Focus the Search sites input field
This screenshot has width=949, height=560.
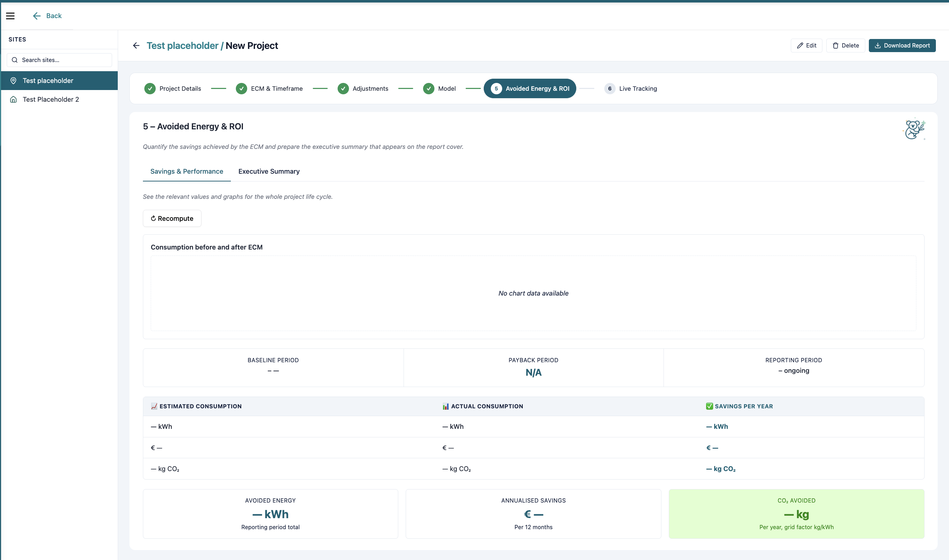59,60
